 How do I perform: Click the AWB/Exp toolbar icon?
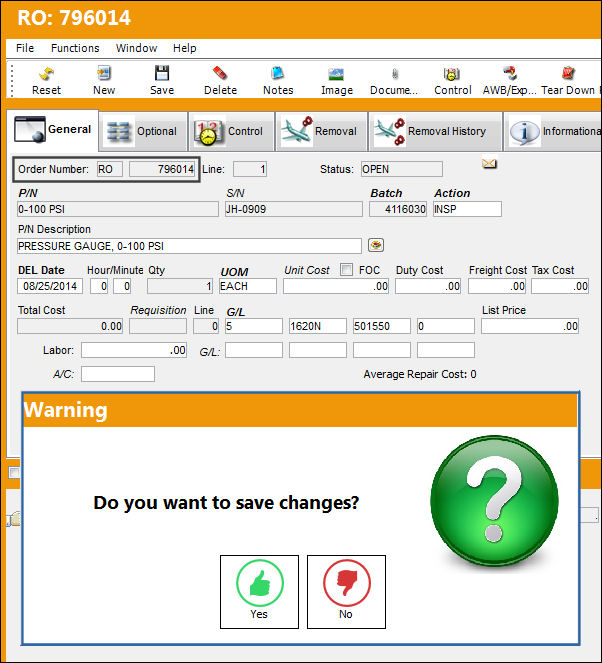pos(509,74)
